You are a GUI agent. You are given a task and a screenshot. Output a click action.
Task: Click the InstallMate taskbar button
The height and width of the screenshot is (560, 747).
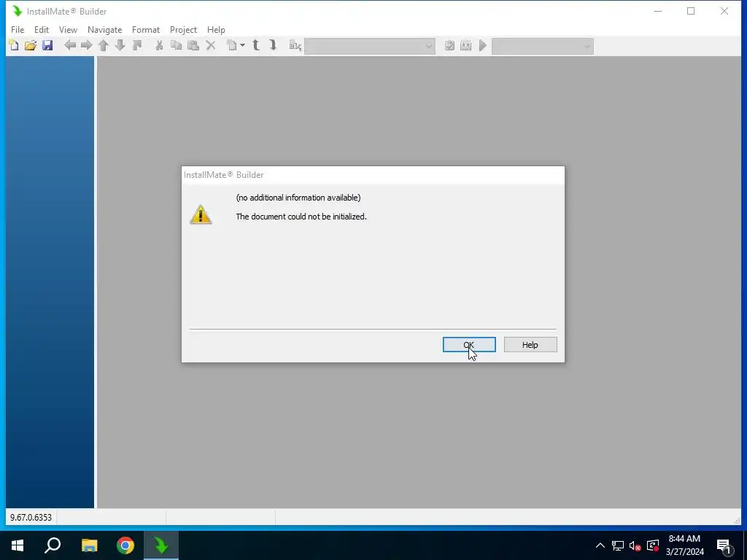[x=161, y=545]
